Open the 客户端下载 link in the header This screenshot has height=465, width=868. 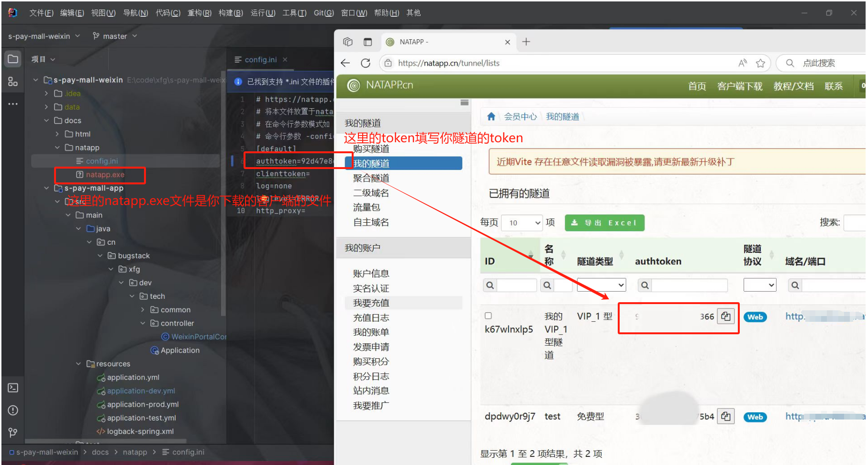click(740, 86)
